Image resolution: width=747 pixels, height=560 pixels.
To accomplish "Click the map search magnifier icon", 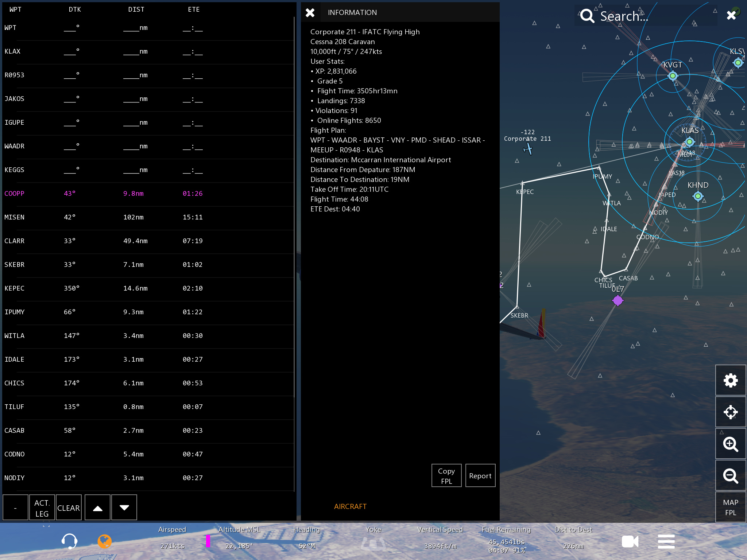I will tap(587, 16).
